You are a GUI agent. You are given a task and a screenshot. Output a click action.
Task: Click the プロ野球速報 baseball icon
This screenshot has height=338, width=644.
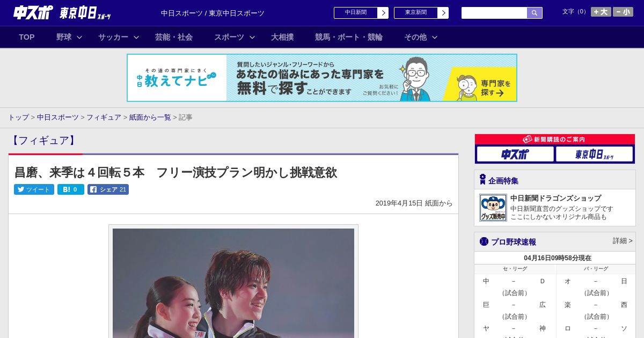tap(484, 241)
